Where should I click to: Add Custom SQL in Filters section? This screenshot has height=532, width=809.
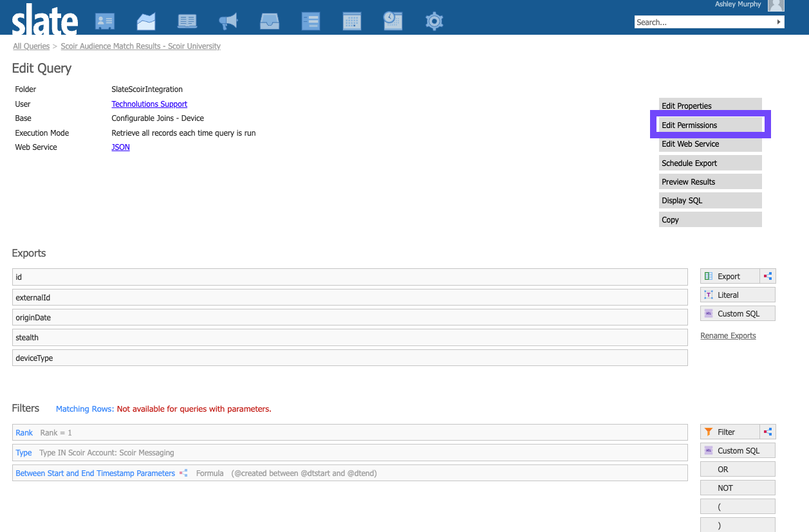(x=738, y=450)
